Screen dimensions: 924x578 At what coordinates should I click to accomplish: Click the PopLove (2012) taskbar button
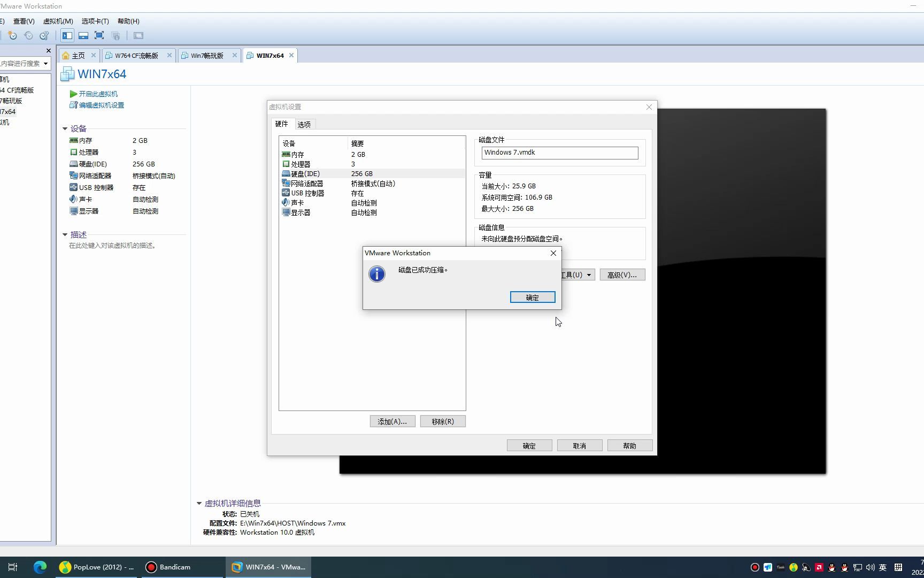click(x=97, y=567)
